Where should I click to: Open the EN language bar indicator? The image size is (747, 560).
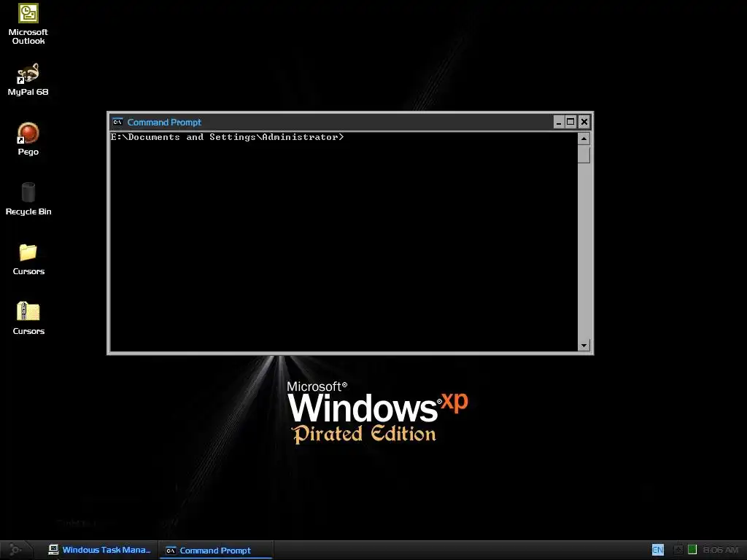[658, 550]
